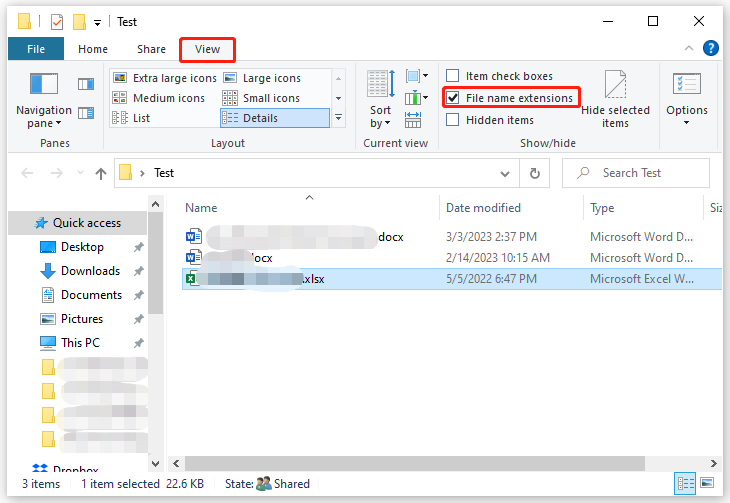Click the Search Test box

[636, 173]
